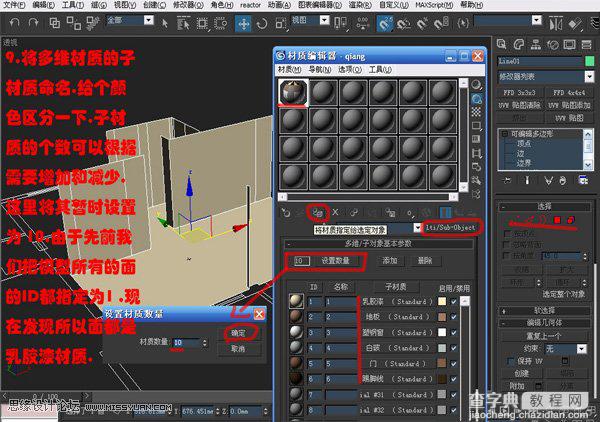The image size is (600, 422).
Task: Toggle the 按角度 checkbox in selection rollout
Action: coord(507,255)
